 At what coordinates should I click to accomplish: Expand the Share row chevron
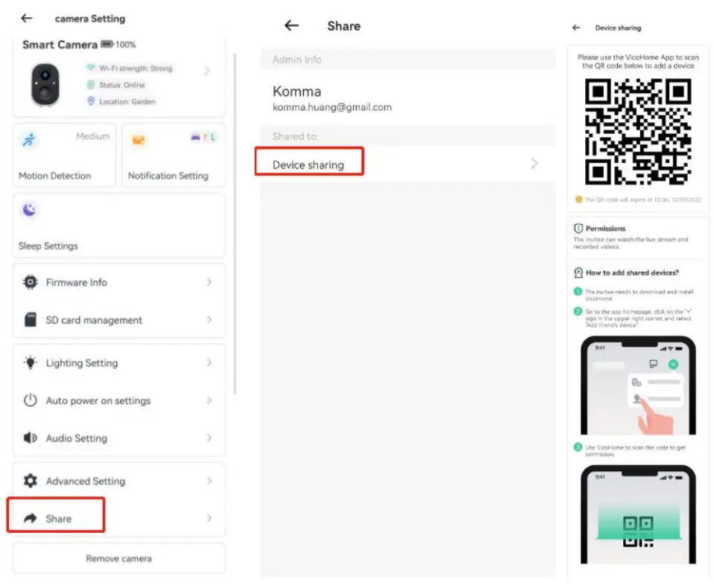coord(209,518)
